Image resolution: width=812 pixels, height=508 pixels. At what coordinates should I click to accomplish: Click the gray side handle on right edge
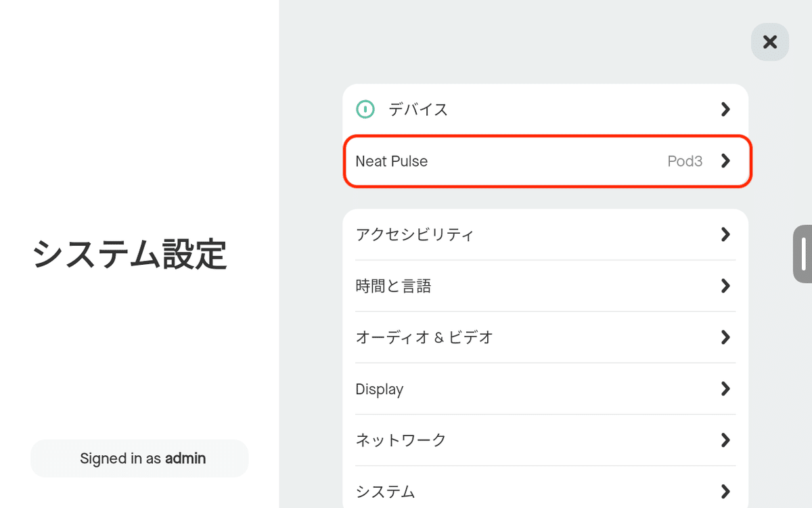[x=803, y=254]
